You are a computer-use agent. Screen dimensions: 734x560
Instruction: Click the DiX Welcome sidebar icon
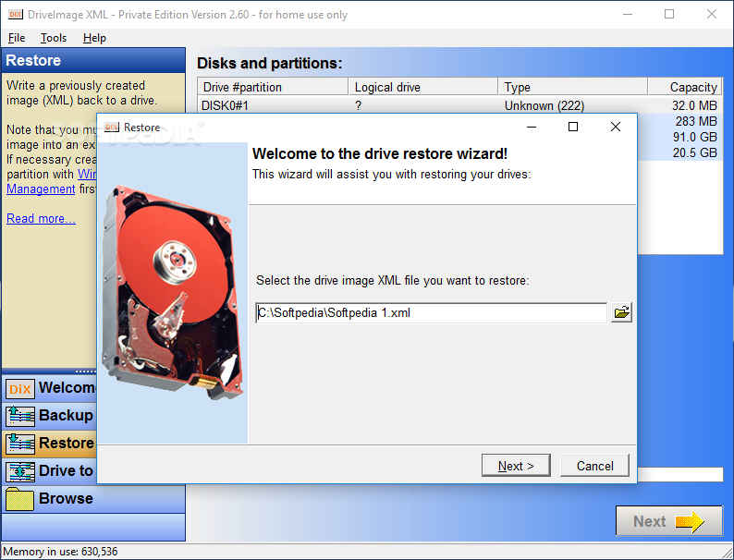20,388
